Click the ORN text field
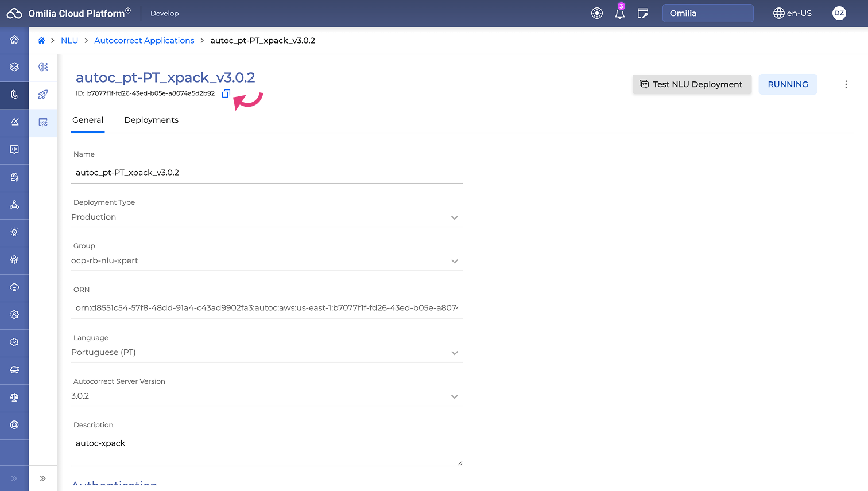 click(x=267, y=308)
